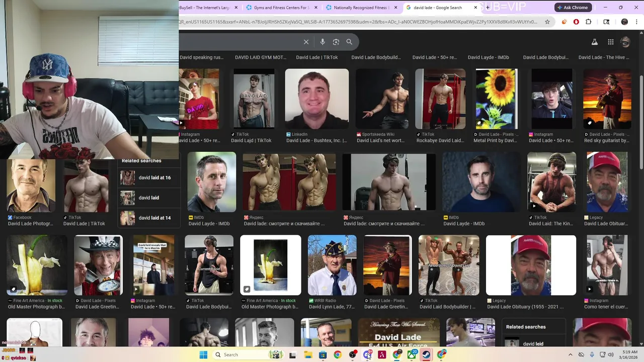Bookmark this page with the star icon

pyautogui.click(x=547, y=22)
